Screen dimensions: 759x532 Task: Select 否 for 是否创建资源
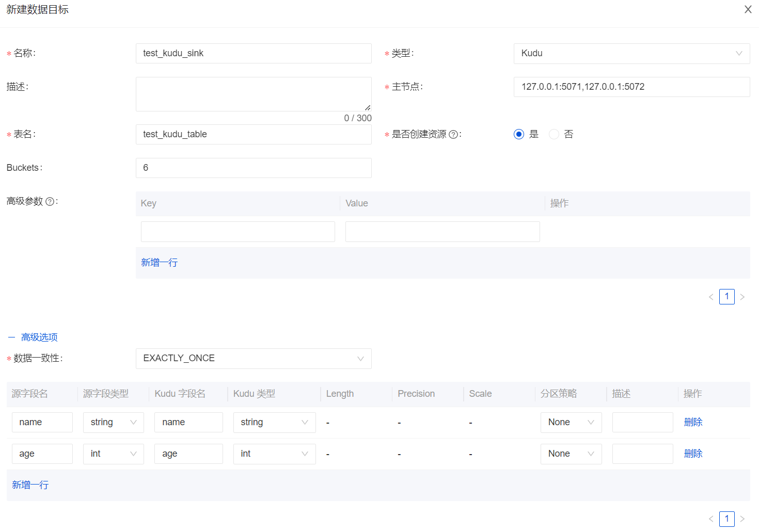(554, 134)
